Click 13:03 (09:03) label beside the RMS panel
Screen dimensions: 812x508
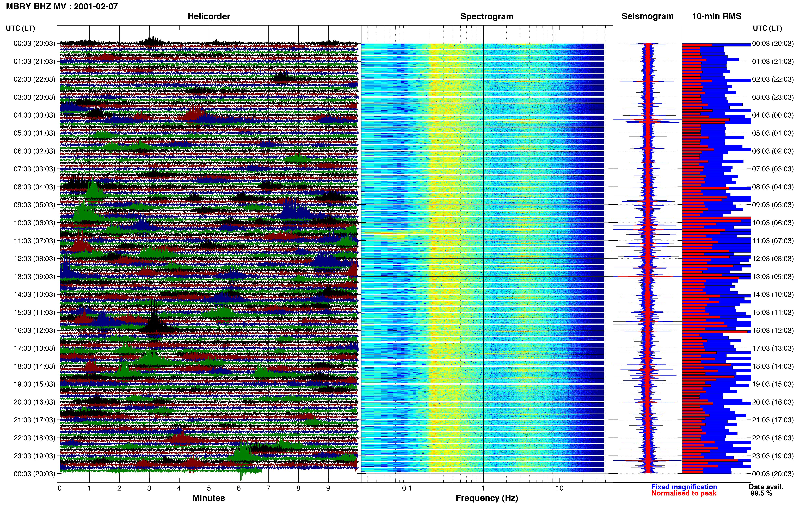773,277
